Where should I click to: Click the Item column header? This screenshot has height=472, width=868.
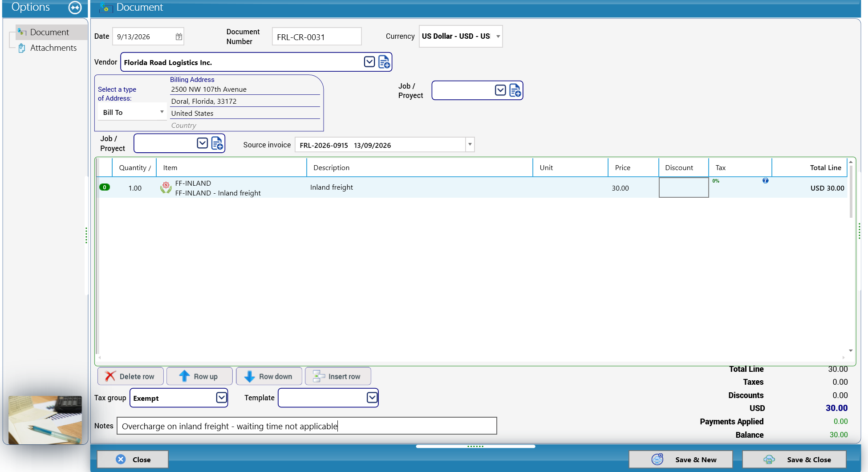[231, 167]
